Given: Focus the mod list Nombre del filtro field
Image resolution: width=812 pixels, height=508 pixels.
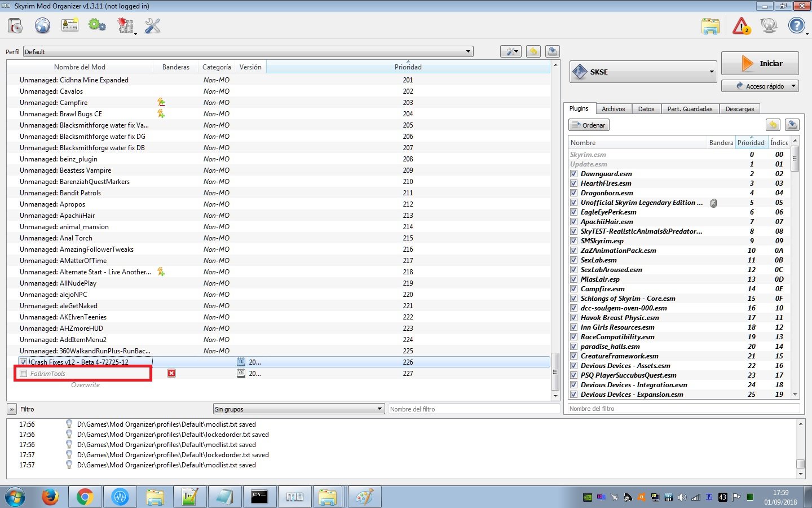Looking at the screenshot, I should [x=474, y=409].
